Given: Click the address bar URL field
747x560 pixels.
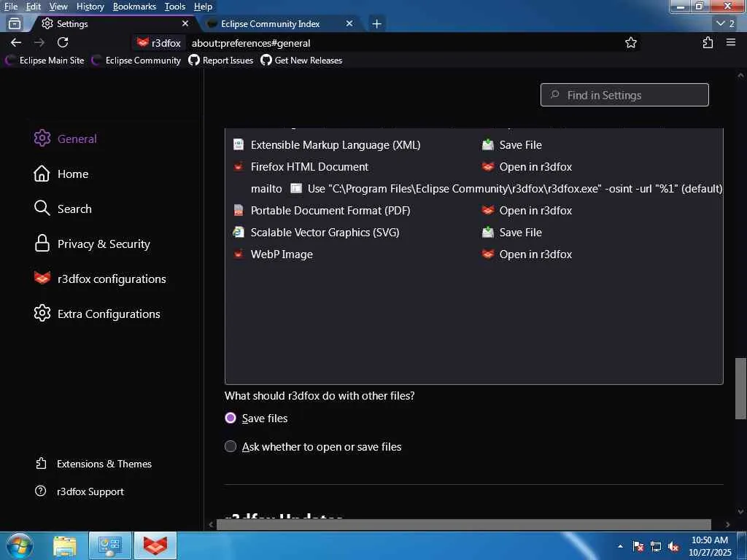Looking at the screenshot, I should click(x=405, y=43).
